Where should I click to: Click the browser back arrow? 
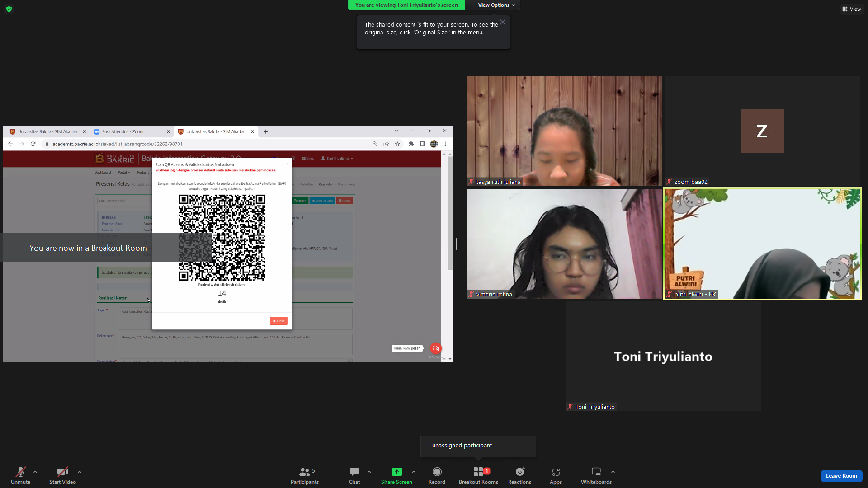pyautogui.click(x=10, y=144)
